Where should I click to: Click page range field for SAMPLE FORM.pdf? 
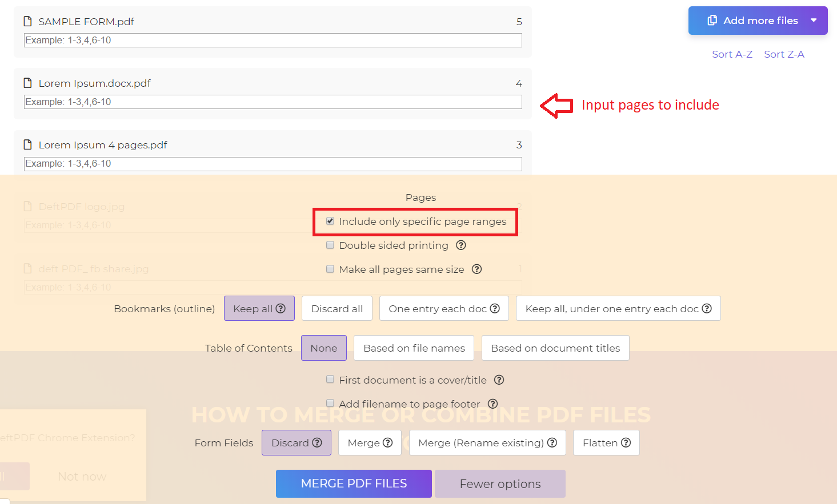click(x=273, y=41)
